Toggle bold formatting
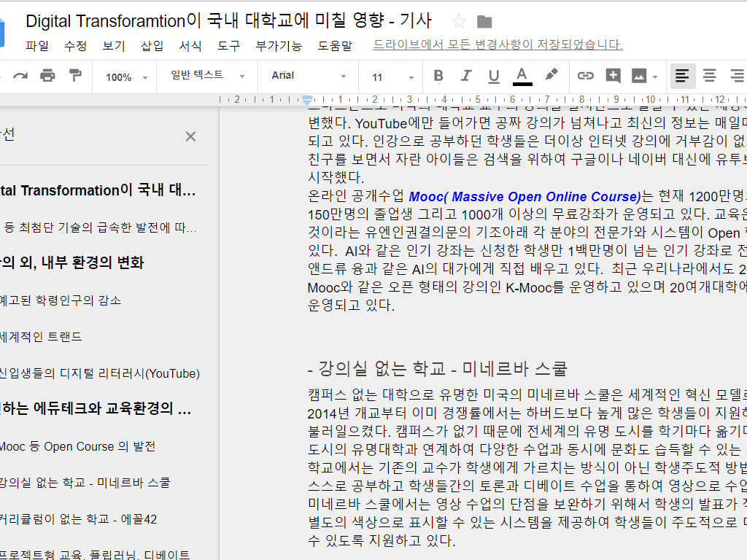This screenshot has width=747, height=560. [438, 76]
